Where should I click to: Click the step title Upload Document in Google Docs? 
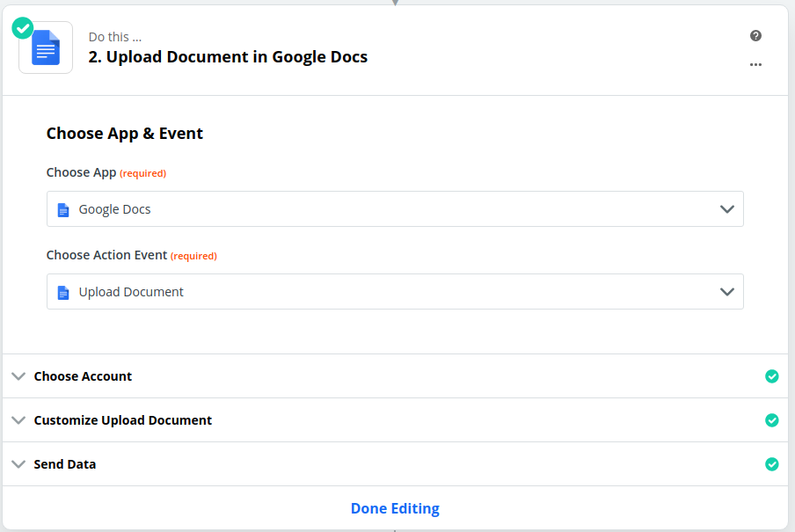click(x=228, y=57)
